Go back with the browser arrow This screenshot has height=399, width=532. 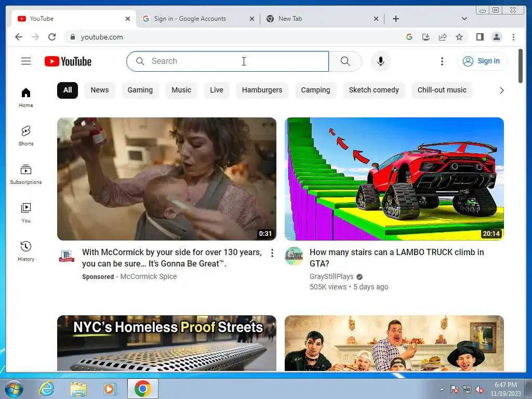[x=19, y=37]
